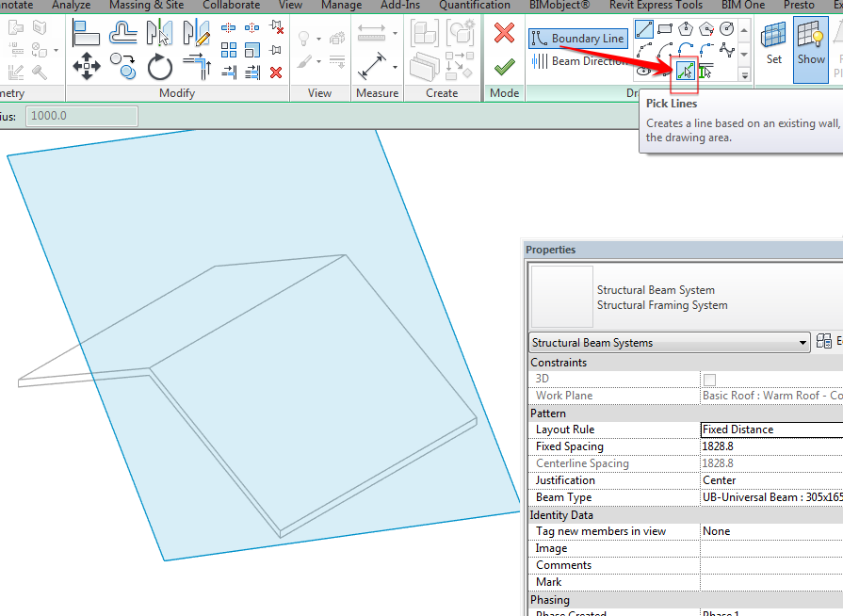843x616 pixels.
Task: Click the Radius 1000.0 input field
Action: coord(82,116)
